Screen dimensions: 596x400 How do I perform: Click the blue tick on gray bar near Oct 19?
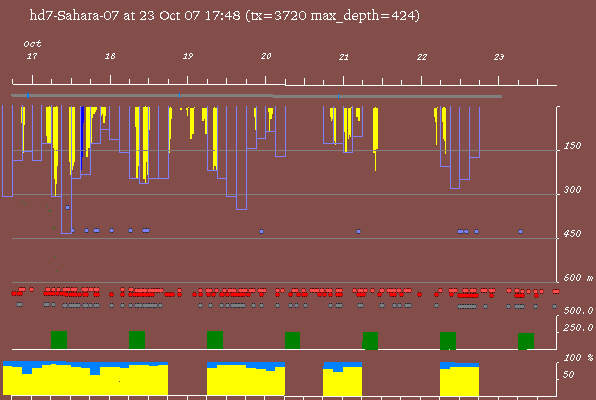(x=179, y=95)
